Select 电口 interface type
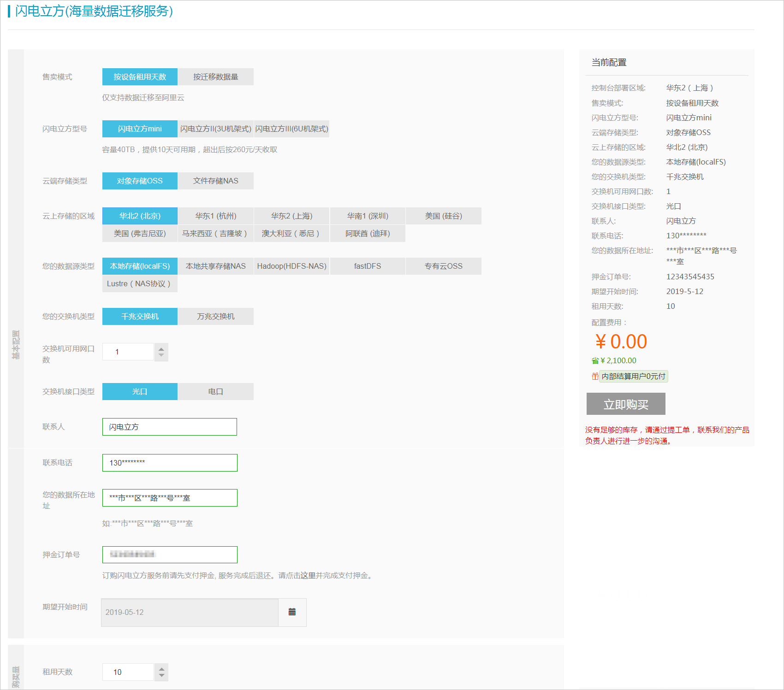 pos(216,392)
